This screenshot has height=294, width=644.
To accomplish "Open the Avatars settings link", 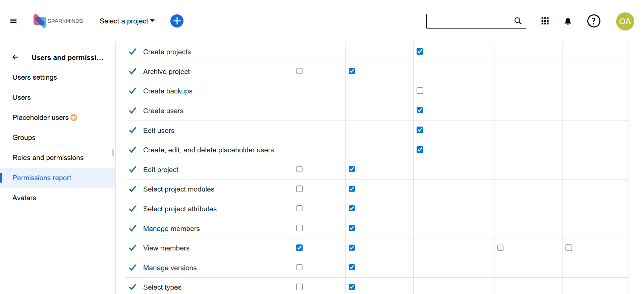I will coord(24,198).
